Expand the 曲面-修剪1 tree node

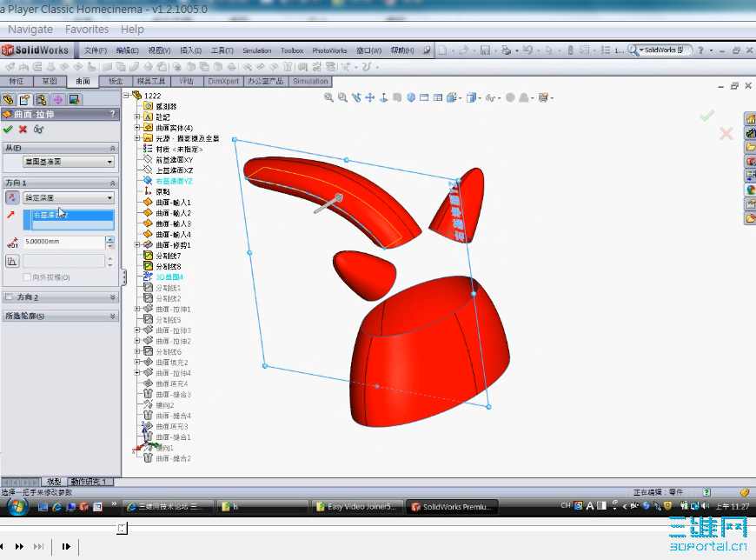click(x=137, y=245)
